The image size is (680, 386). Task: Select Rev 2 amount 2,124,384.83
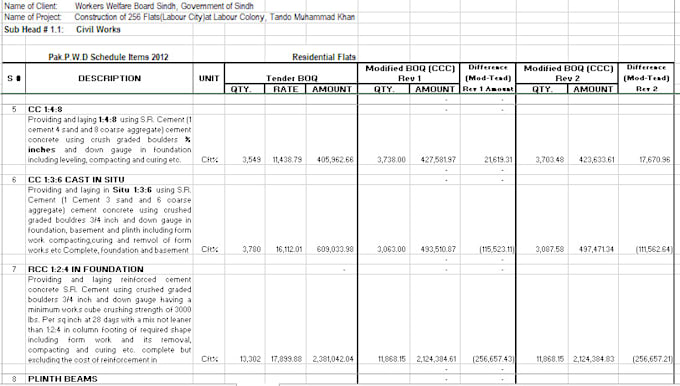point(594,359)
